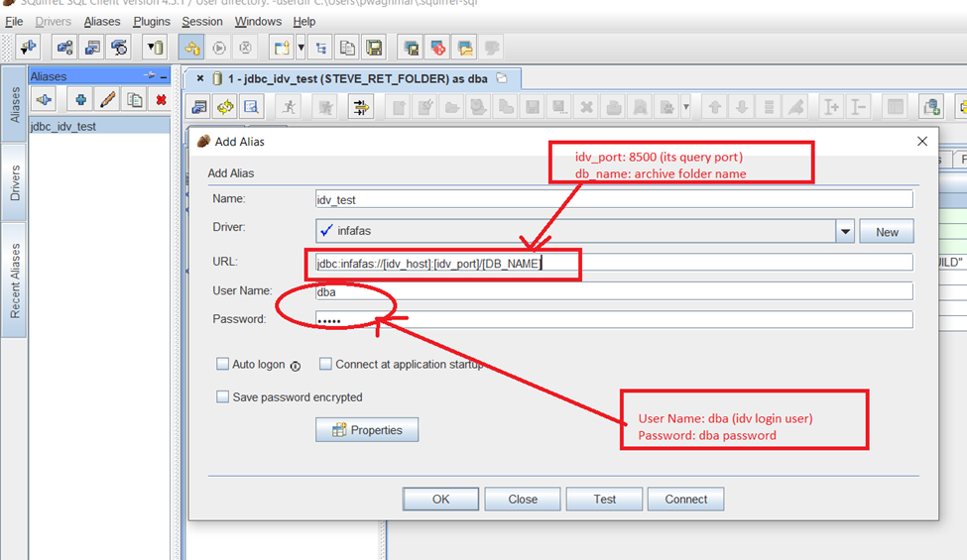Check Connect at application startup
The height and width of the screenshot is (560, 967).
pyautogui.click(x=325, y=364)
